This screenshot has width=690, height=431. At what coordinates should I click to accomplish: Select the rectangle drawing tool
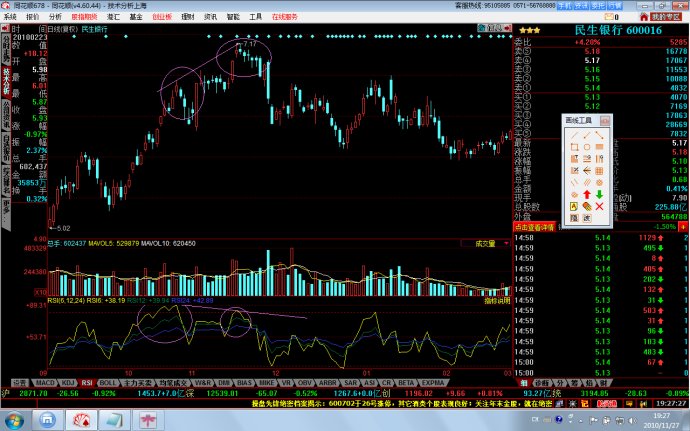tap(573, 146)
